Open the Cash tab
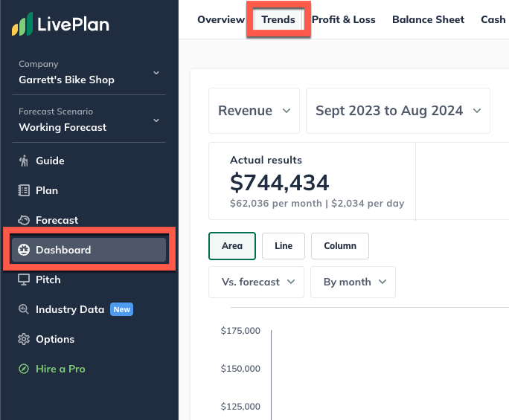 [x=493, y=19]
